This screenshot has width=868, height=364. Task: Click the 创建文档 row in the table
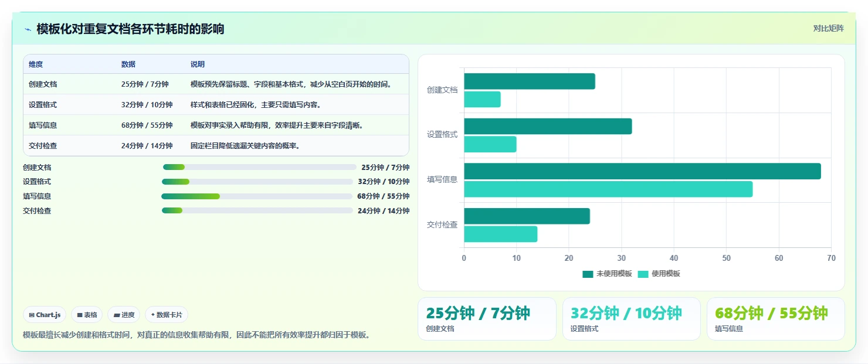coord(216,84)
